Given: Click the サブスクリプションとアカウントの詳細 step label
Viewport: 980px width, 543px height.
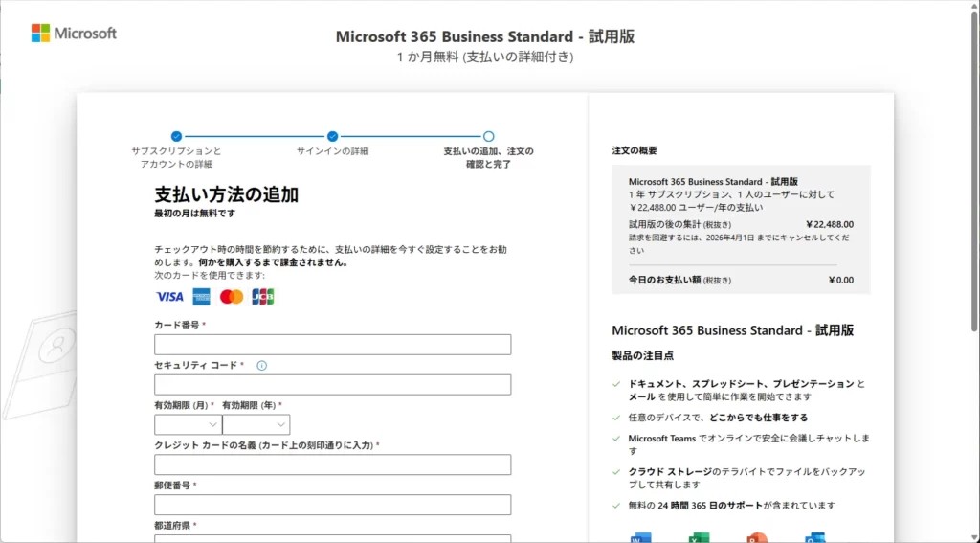Looking at the screenshot, I should (176, 158).
